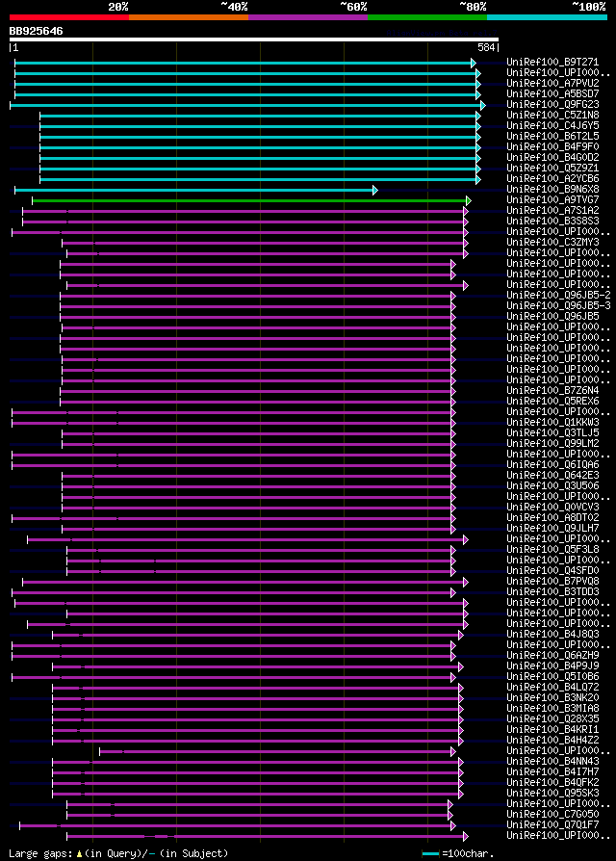Click the UniRef100_Q1KKW3 label
This screenshot has width=616, height=861.
[552, 422]
